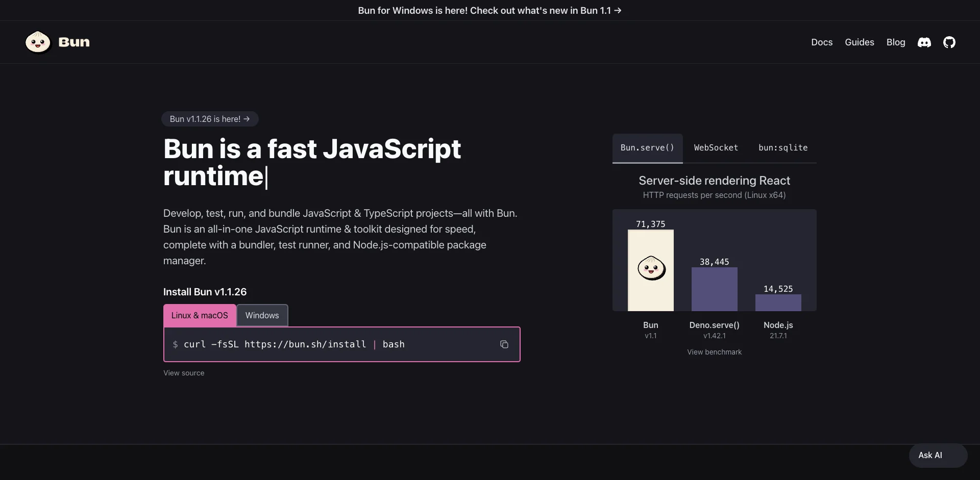Viewport: 980px width, 480px height.
Task: Click the curl install command text
Action: 294,344
